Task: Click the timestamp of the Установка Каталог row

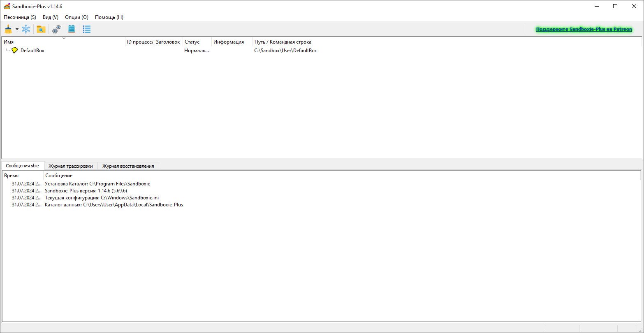Action: [x=27, y=184]
